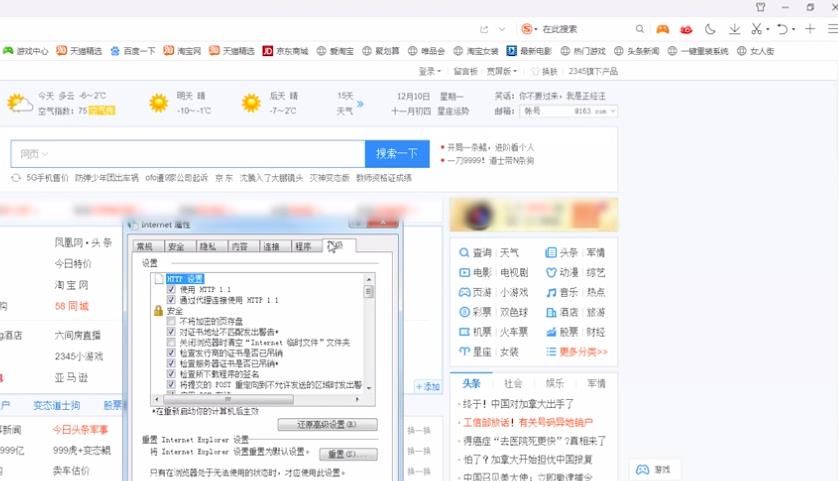Viewport: 838px width, 481px height.
Task: Toggle 使用 HTTP 1.1 checkbox
Action: pos(171,289)
